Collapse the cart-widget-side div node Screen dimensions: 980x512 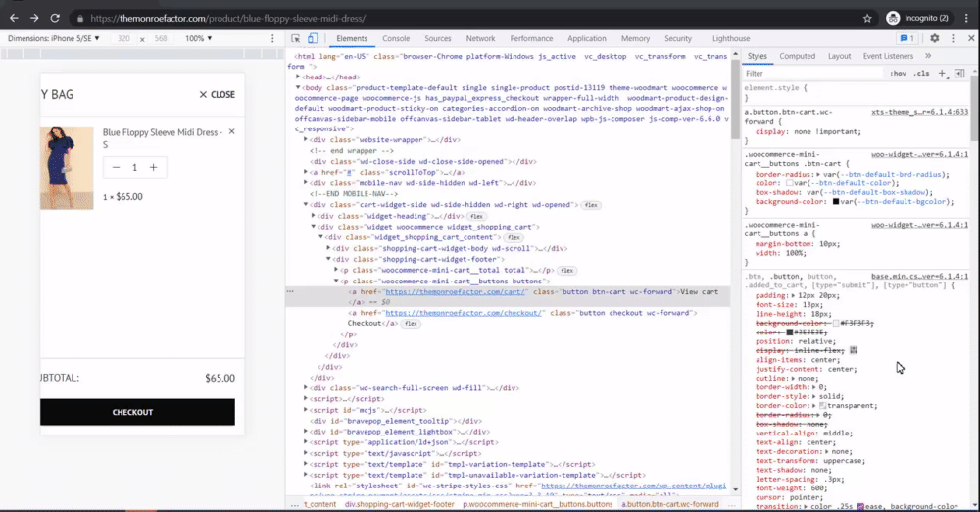click(306, 205)
